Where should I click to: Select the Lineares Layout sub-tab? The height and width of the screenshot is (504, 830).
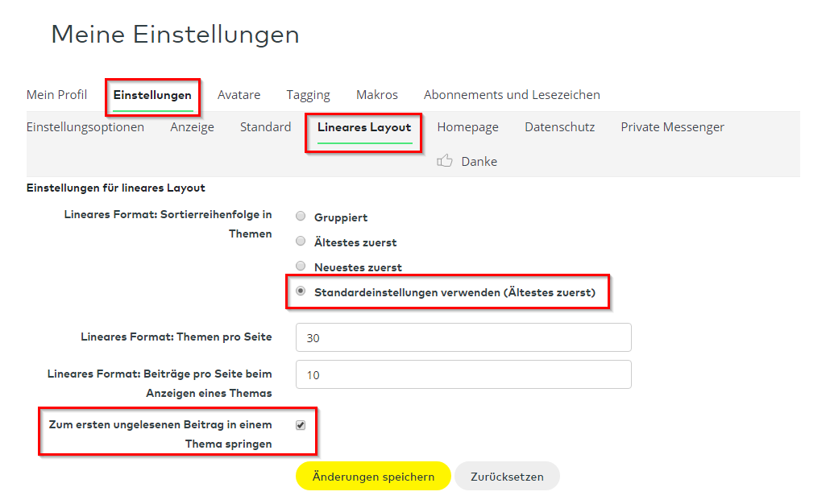pyautogui.click(x=364, y=127)
